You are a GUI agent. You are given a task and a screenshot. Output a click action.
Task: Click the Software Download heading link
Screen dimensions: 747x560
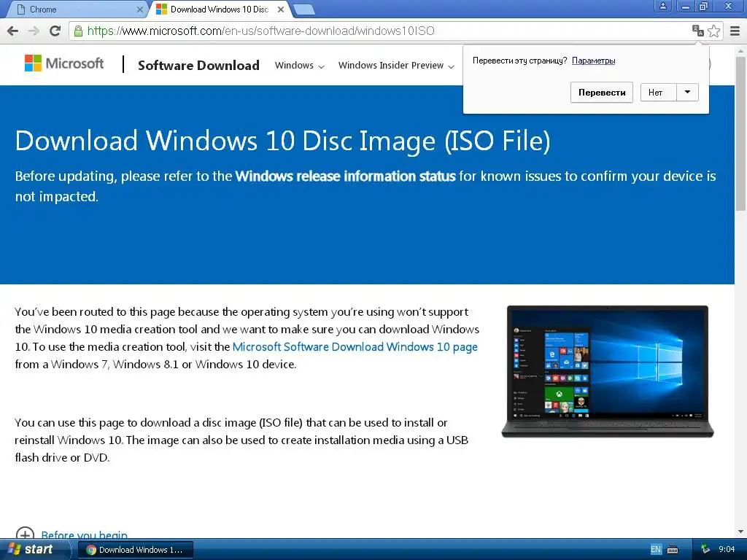[x=198, y=65]
